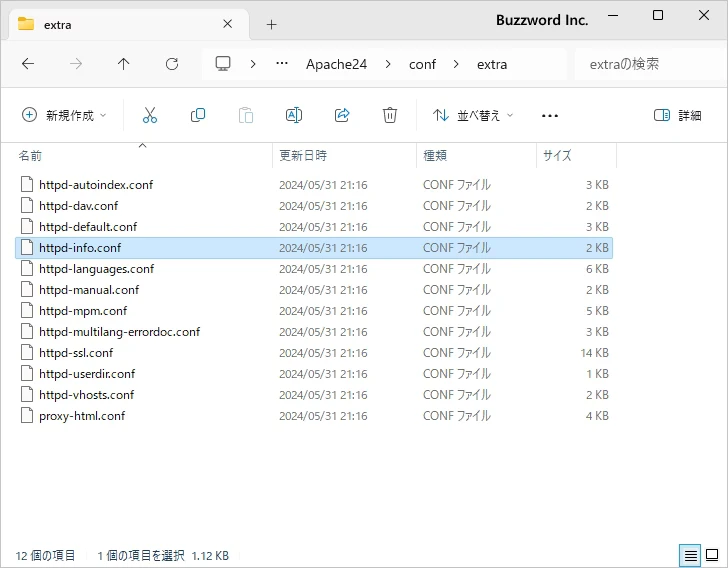Add a new tab
Viewport: 728px width, 568px height.
click(x=271, y=24)
